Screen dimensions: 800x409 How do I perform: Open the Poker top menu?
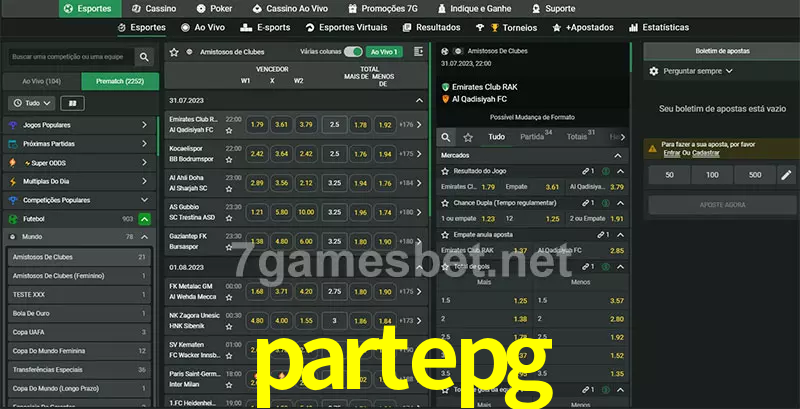[x=215, y=9]
